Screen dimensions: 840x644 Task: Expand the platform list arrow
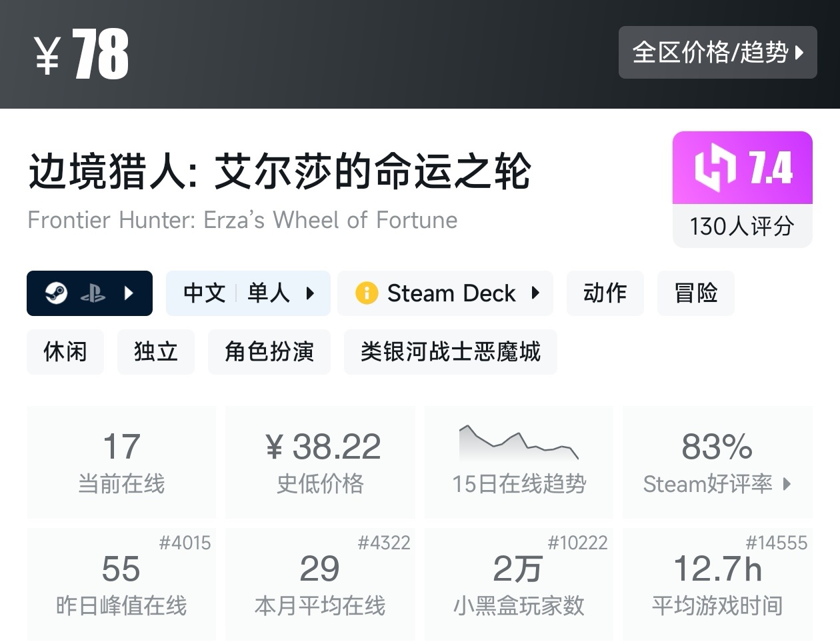pos(129,293)
